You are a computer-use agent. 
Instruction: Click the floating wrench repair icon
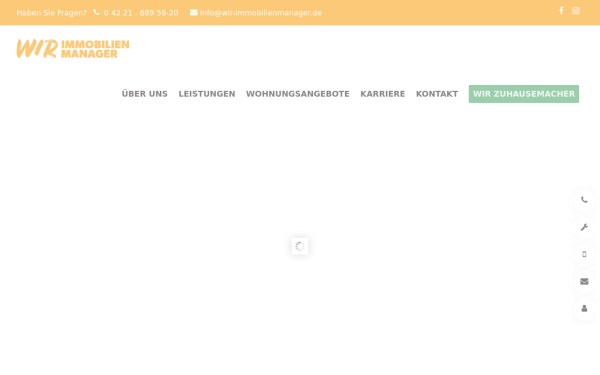584,227
